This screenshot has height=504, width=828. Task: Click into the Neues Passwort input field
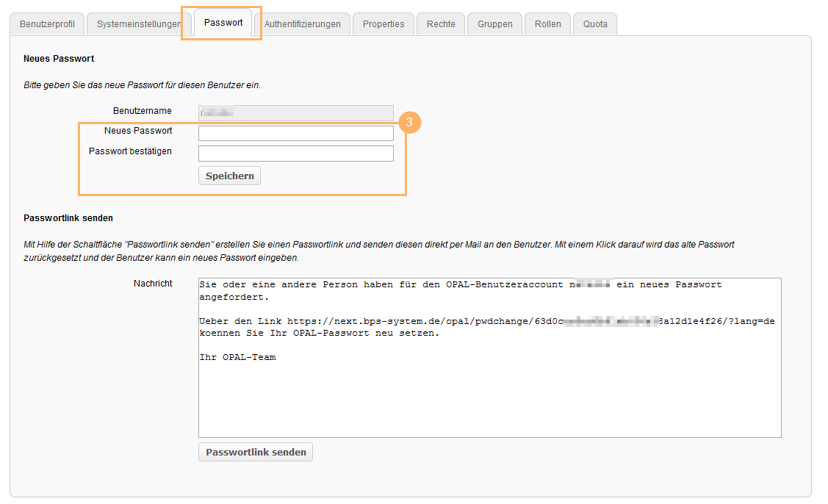pos(295,133)
